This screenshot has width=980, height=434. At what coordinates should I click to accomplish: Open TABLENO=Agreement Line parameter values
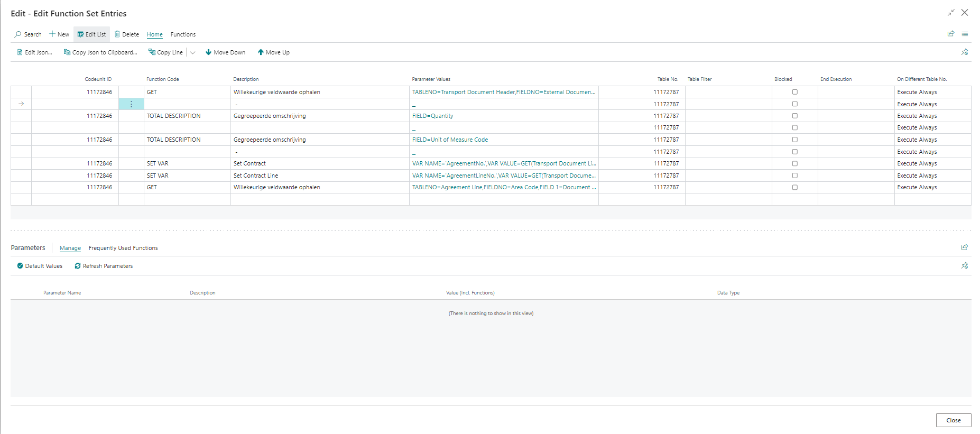(x=504, y=187)
